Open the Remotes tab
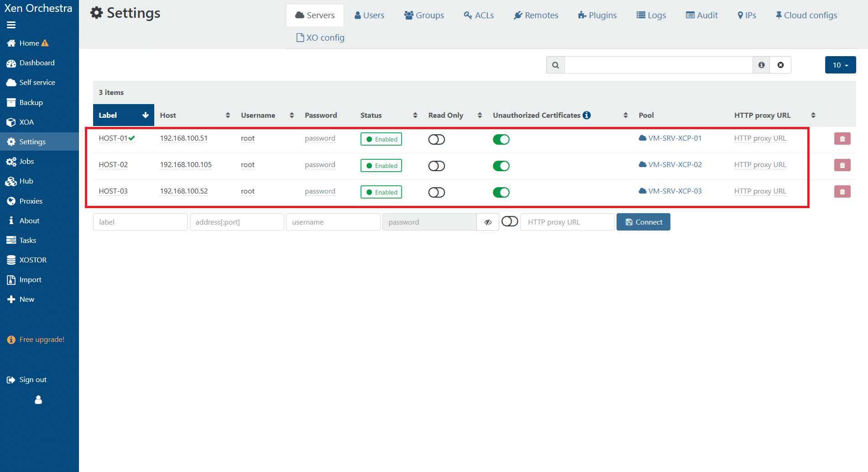Screen dimensions: 868x472 pos(536,15)
